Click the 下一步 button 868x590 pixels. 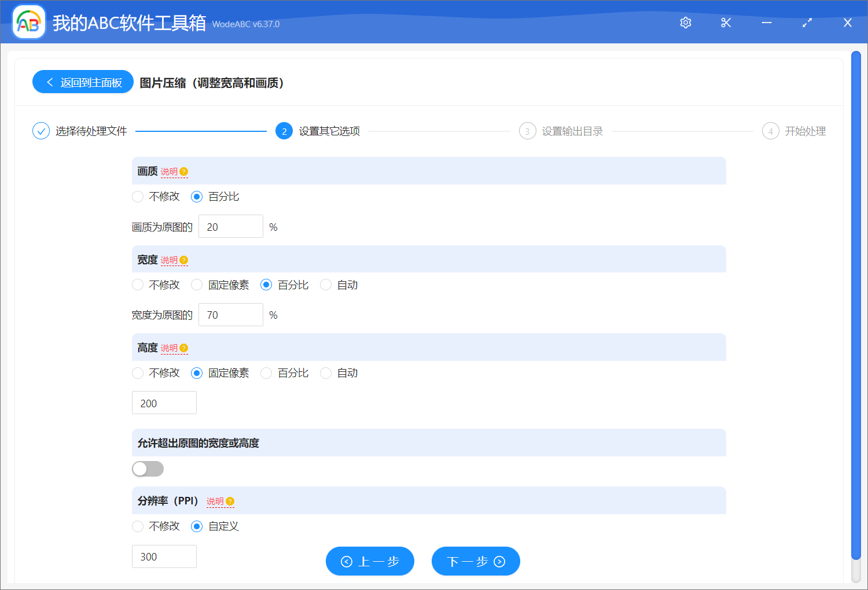point(476,561)
